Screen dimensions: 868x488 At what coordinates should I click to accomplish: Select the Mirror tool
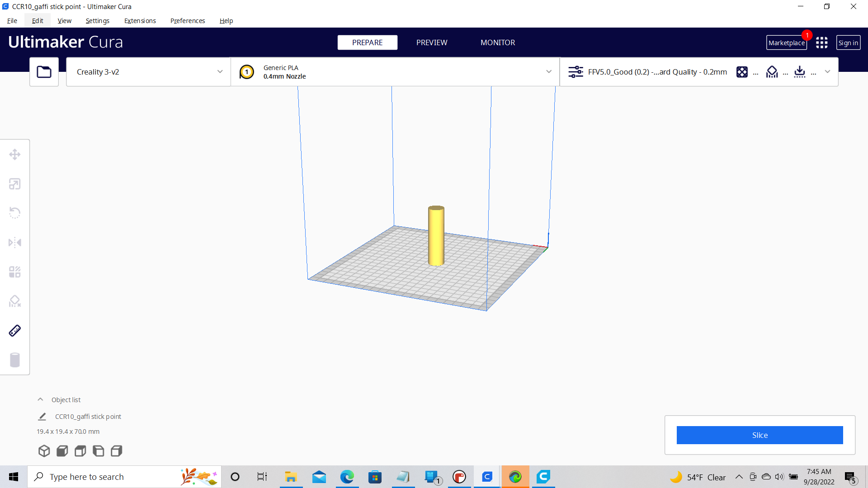coord(15,243)
